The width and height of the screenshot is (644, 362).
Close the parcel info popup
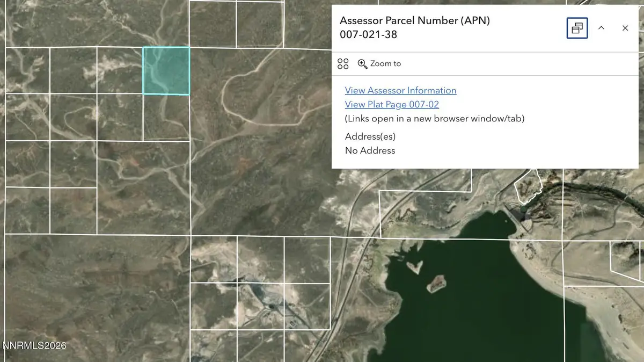pos(625,28)
